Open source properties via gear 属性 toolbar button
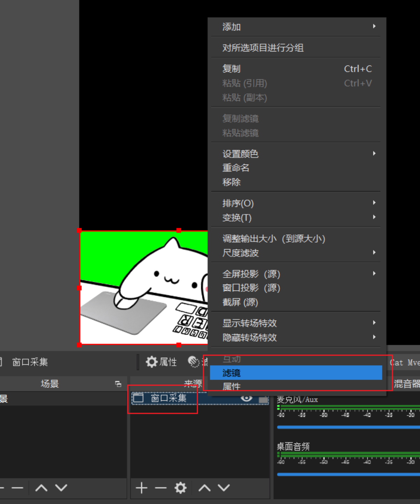 (x=161, y=362)
